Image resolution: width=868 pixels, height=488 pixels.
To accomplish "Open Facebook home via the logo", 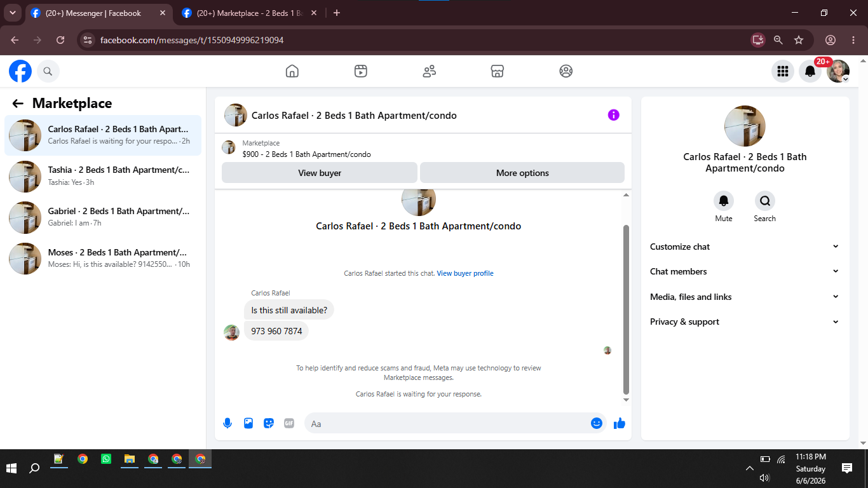I will (x=20, y=71).
